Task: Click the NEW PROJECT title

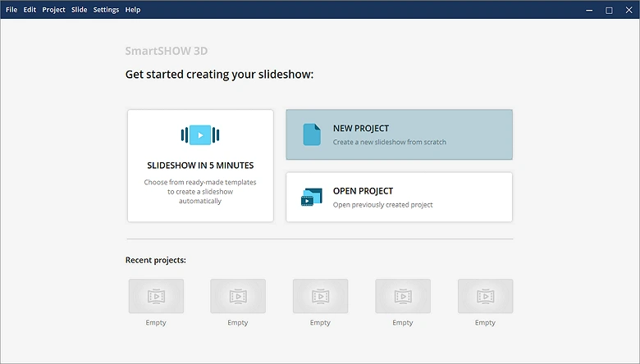Action: pyautogui.click(x=361, y=129)
